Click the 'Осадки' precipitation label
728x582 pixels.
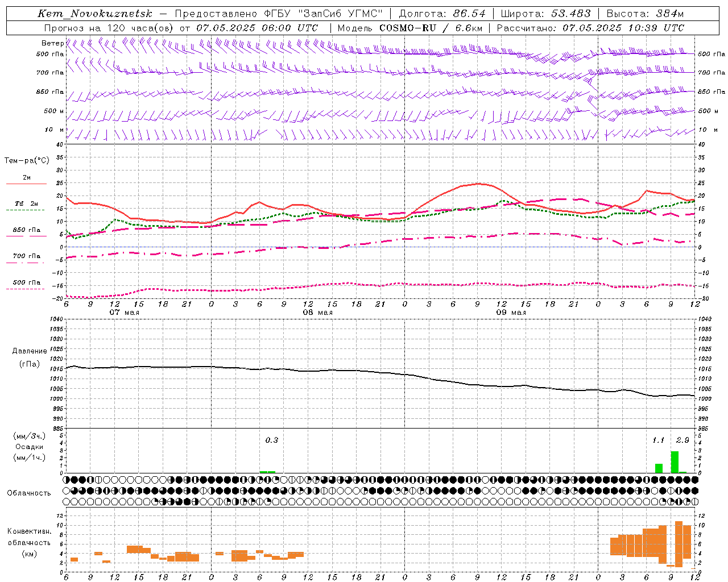pos(30,447)
